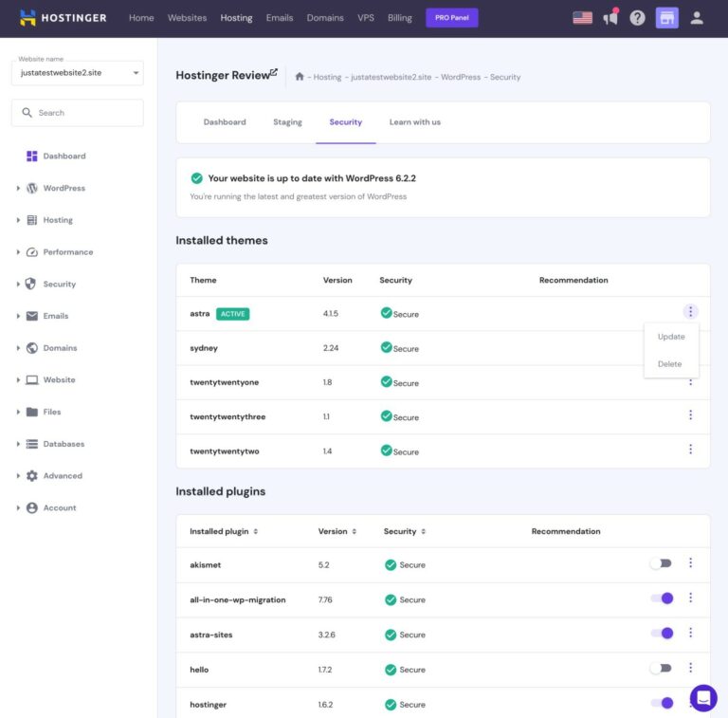This screenshot has height=718, width=728.
Task: Click the external link icon beside Hostinger Review
Action: point(274,72)
